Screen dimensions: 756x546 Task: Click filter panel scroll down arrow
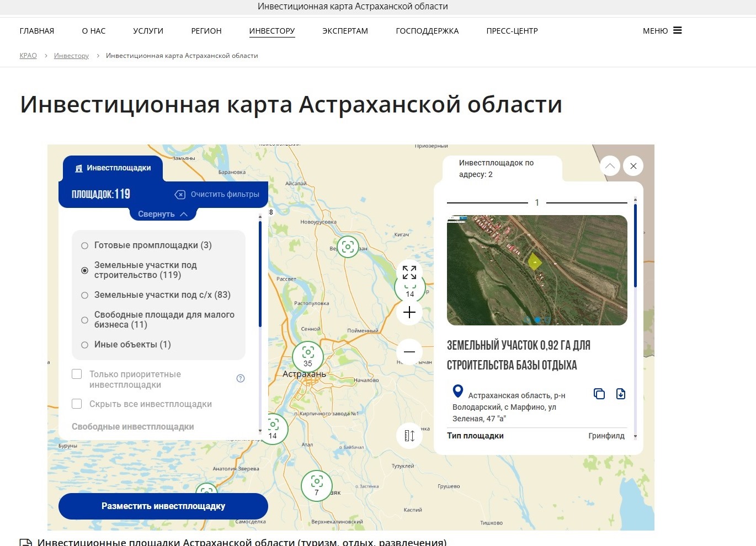coord(260,431)
